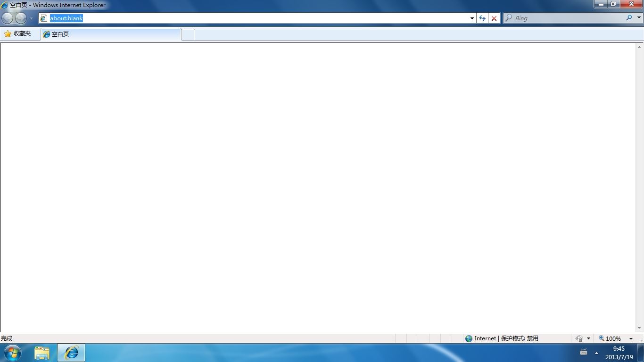
Task: Click the Internet Explorer taskbar icon
Action: [71, 353]
